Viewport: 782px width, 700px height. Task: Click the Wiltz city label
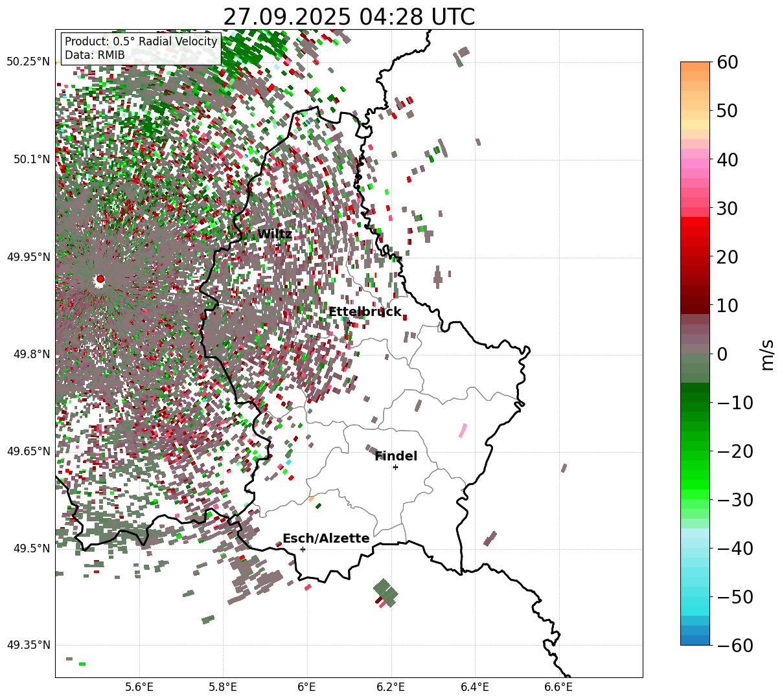[275, 234]
